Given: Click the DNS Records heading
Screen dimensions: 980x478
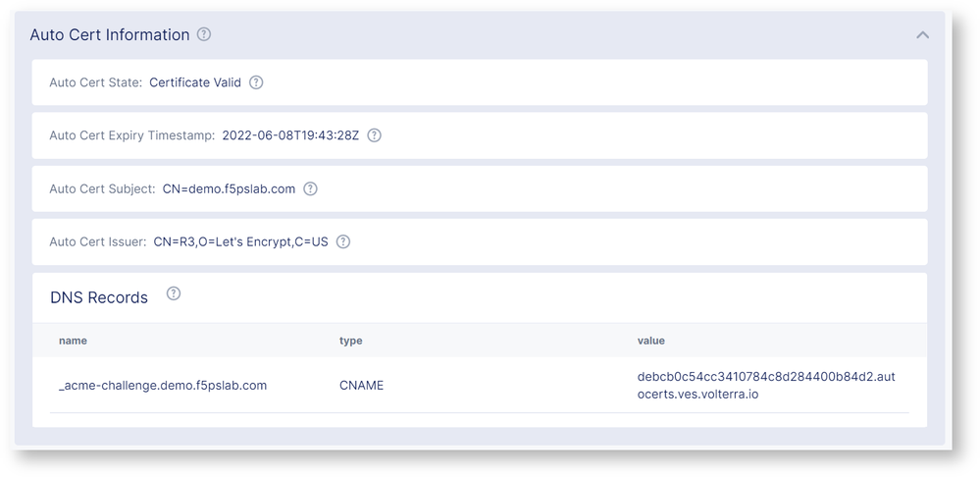Looking at the screenshot, I should pos(99,297).
